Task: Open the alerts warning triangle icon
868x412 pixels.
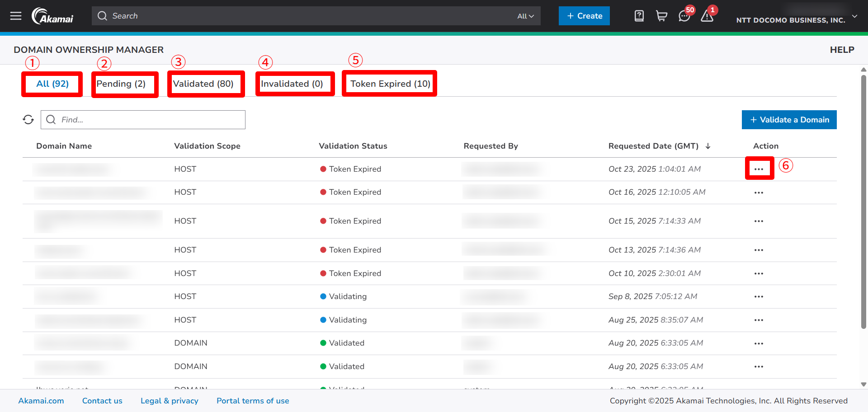Action: pos(707,16)
